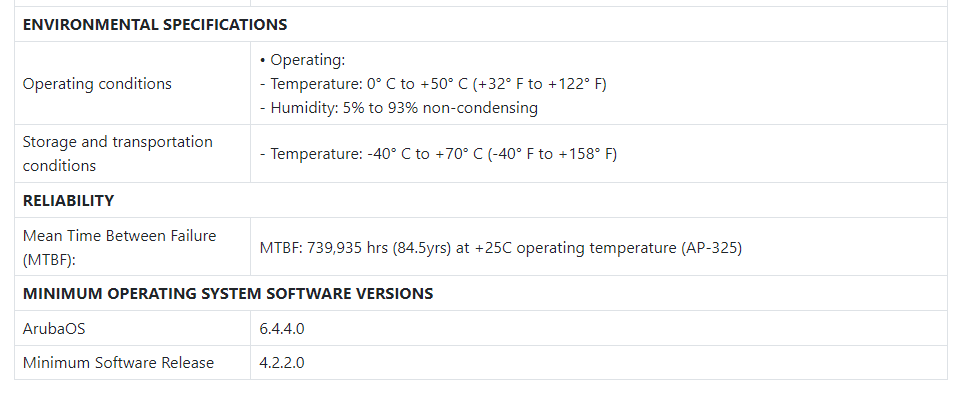This screenshot has height=398, width=959.
Task: Select the ArubaOS row label
Action: point(54,329)
